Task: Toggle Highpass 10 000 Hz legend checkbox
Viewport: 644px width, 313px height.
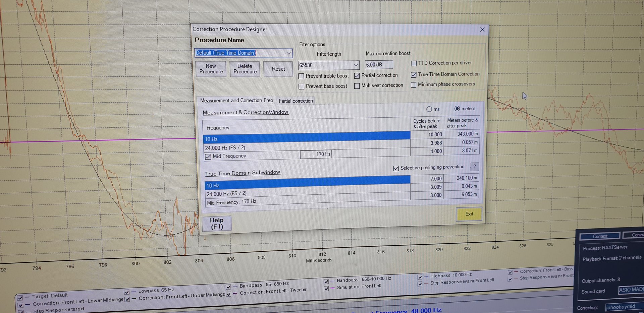Action: click(x=420, y=277)
